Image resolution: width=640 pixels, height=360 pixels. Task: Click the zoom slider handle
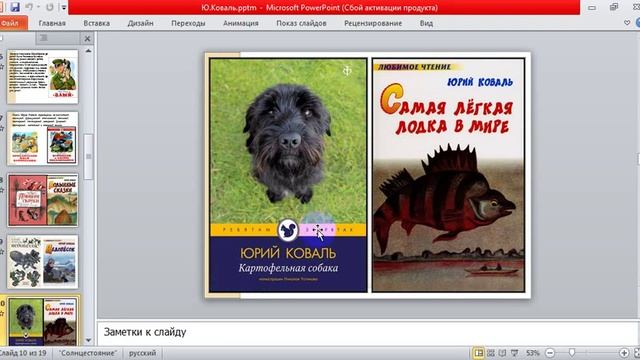click(572, 353)
